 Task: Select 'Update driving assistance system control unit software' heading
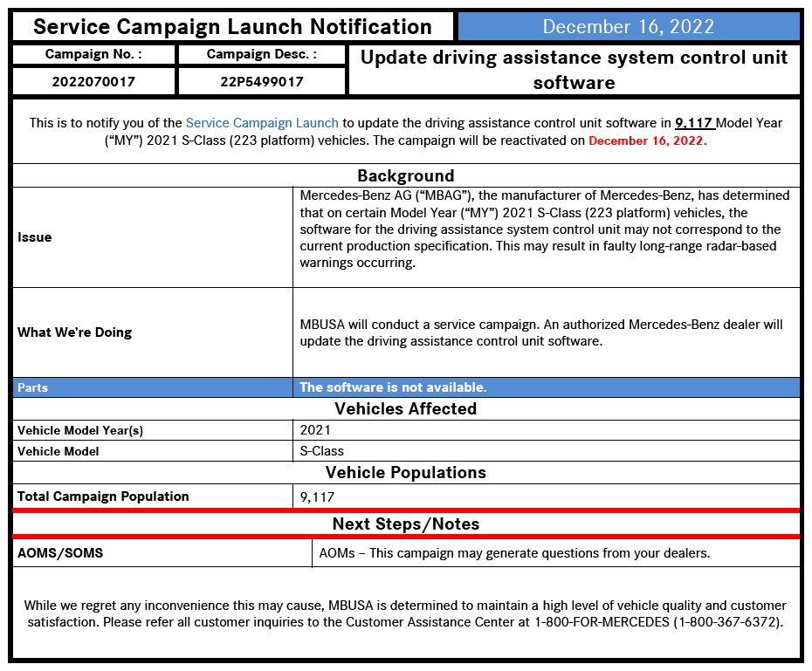coord(574,70)
